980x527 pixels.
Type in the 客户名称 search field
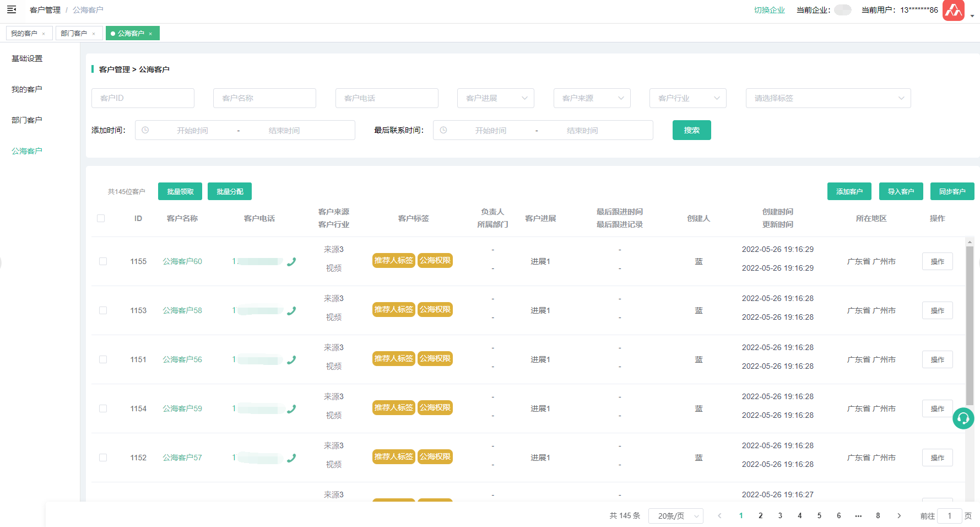click(x=264, y=98)
